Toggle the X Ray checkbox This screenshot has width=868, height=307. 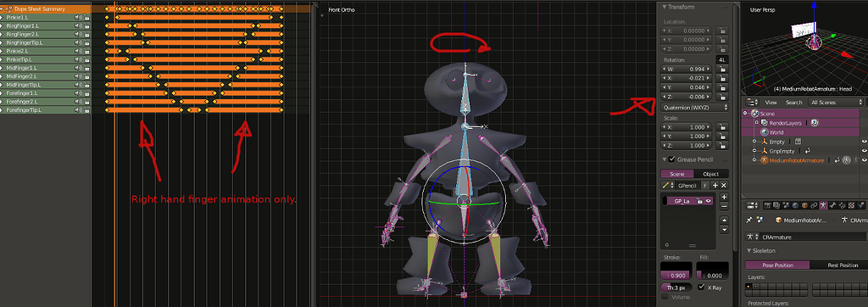tap(701, 287)
